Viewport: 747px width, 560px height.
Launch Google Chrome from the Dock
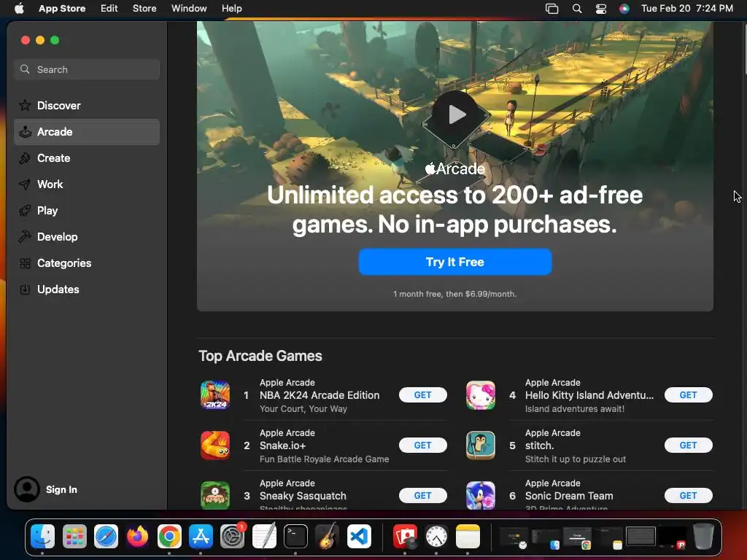[x=169, y=536]
